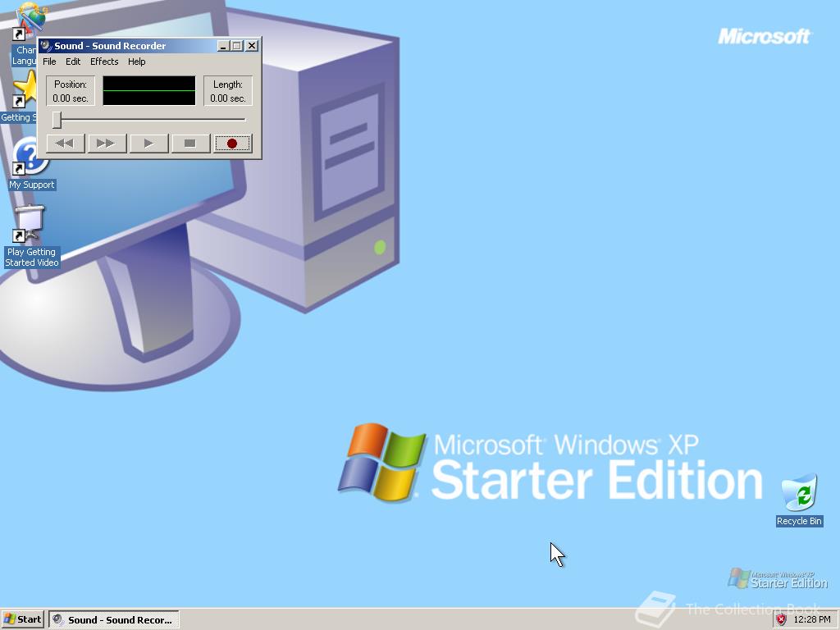Minimize the Sound Recorder window
The height and width of the screenshot is (630, 840).
(x=224, y=46)
